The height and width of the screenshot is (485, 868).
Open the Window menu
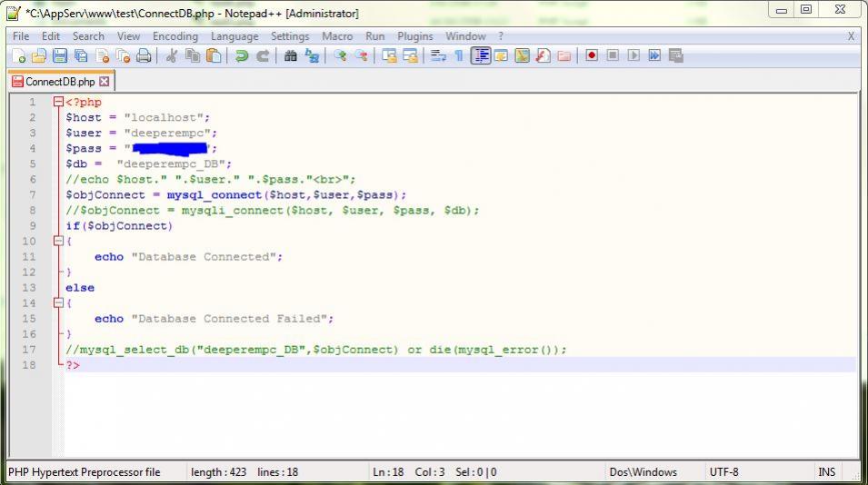(x=465, y=36)
